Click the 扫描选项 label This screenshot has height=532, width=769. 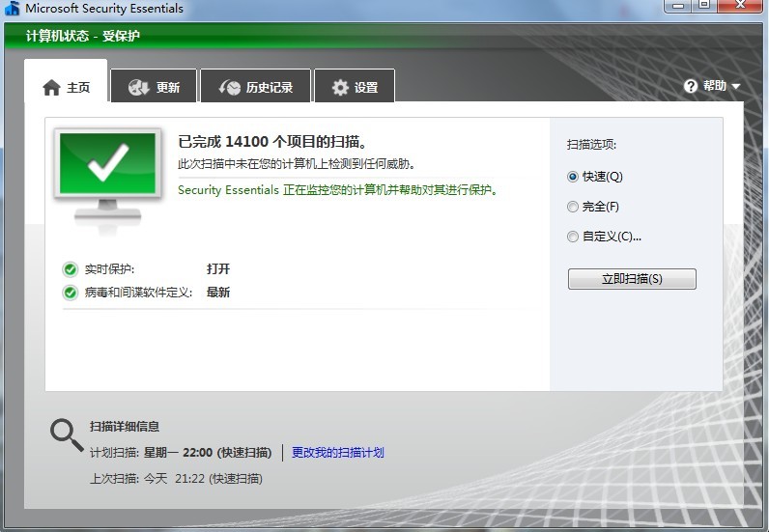coord(591,145)
